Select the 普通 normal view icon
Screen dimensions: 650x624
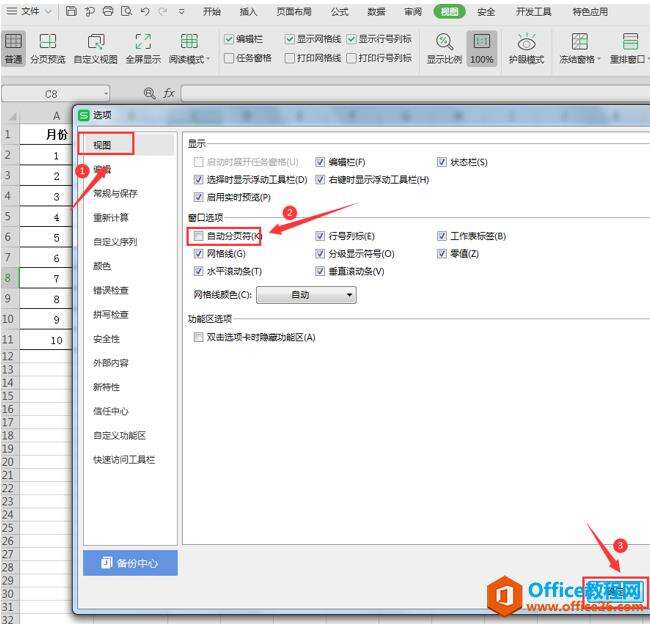(13, 49)
